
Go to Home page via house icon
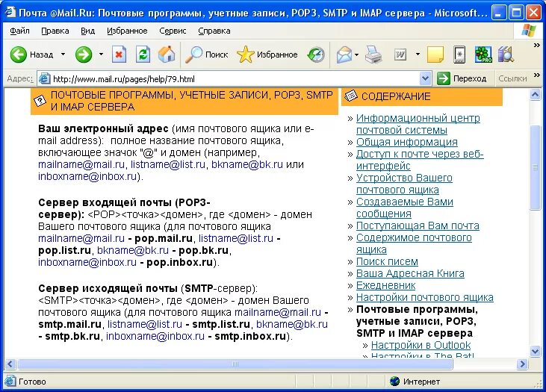click(x=167, y=55)
